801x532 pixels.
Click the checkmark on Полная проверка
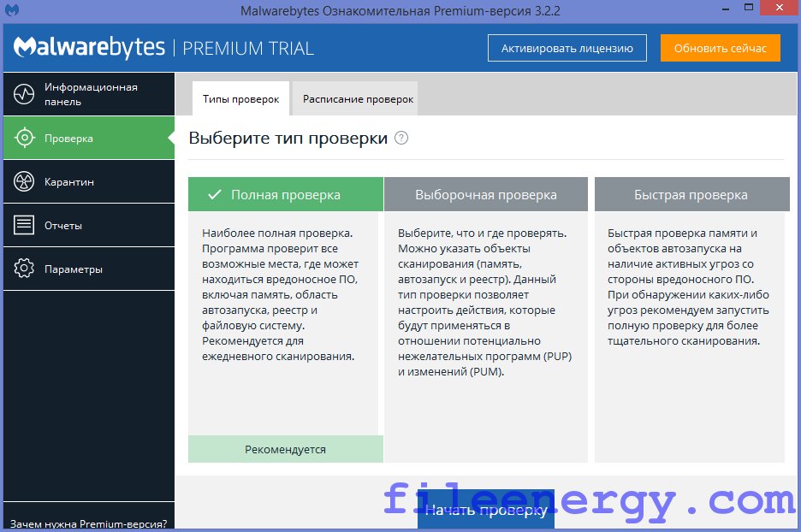[x=215, y=194]
